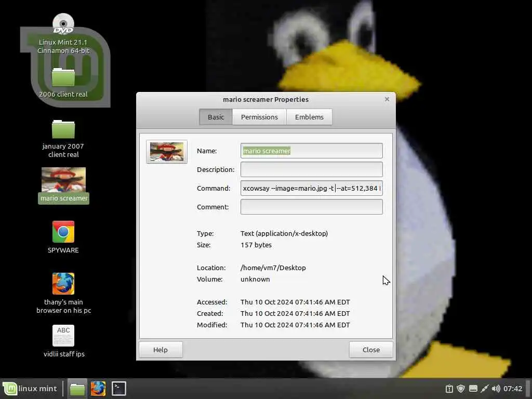Close Properties dialog with the X button
Screen dimensions: 532x399
tap(387, 99)
